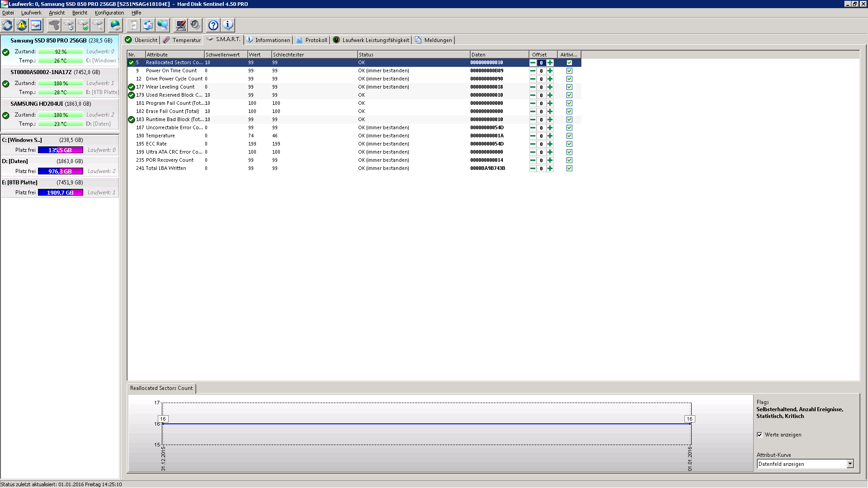Click the refresh with warning triangle icon
The image size is (868, 488).
(x=22, y=25)
